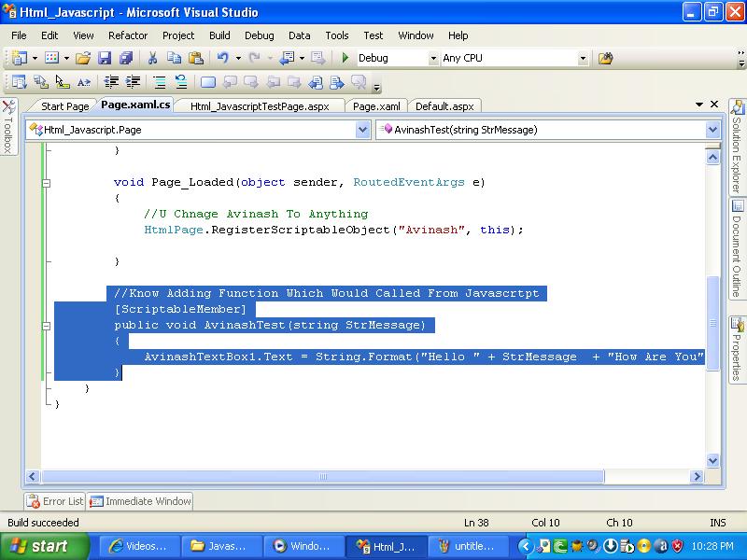This screenshot has height=560, width=747.
Task: Open the Build menu
Action: point(219,35)
